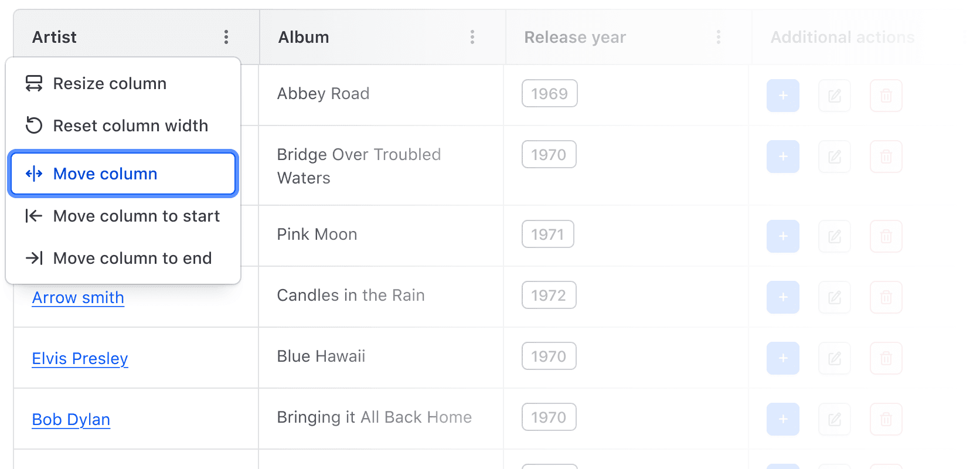980x469 pixels.
Task: Open the Elvis Presley artist link
Action: click(x=80, y=359)
